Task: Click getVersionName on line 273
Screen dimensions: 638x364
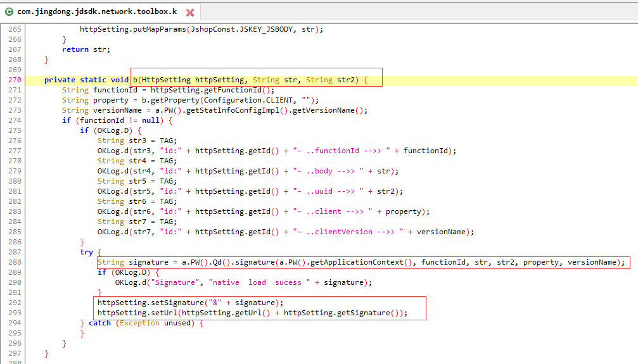Action: point(324,110)
